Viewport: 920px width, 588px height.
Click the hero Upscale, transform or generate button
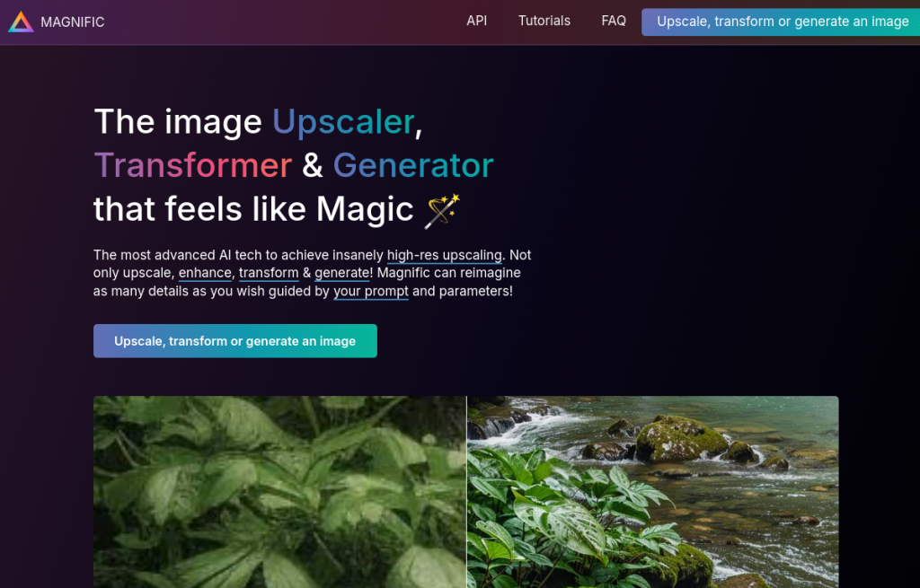click(235, 340)
